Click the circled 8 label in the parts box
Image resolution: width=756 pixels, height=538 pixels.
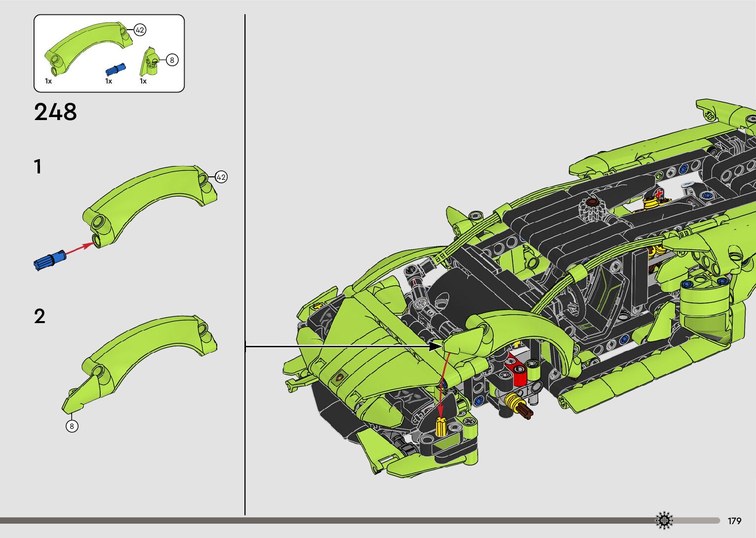point(171,60)
